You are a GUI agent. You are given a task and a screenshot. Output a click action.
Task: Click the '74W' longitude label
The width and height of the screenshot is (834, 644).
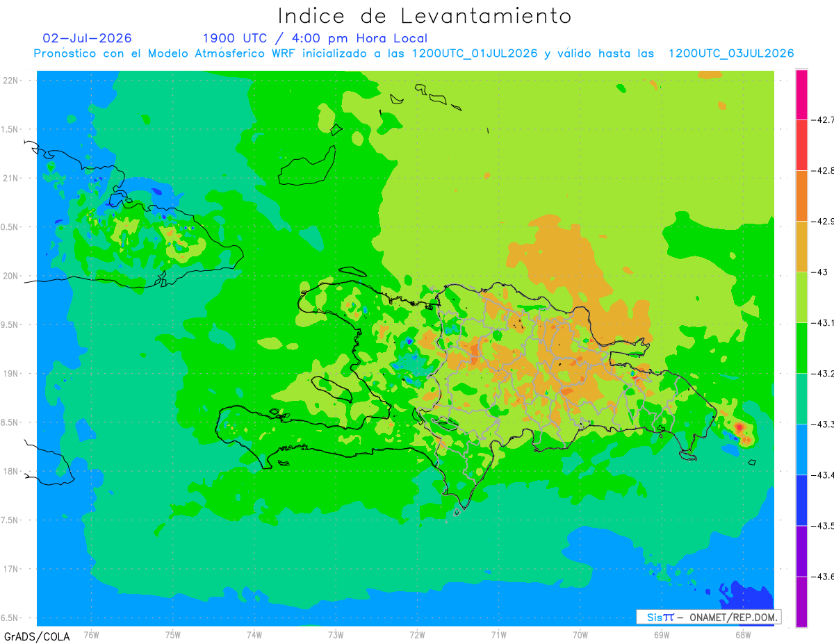(254, 634)
